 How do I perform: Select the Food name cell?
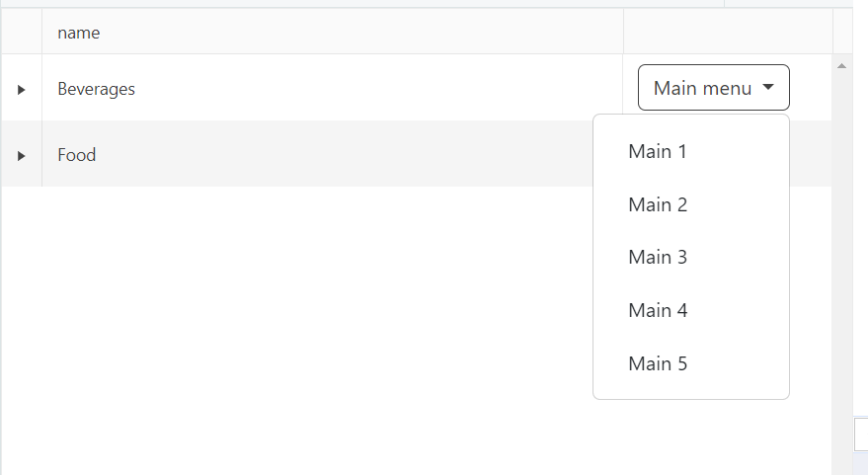pyautogui.click(x=77, y=155)
